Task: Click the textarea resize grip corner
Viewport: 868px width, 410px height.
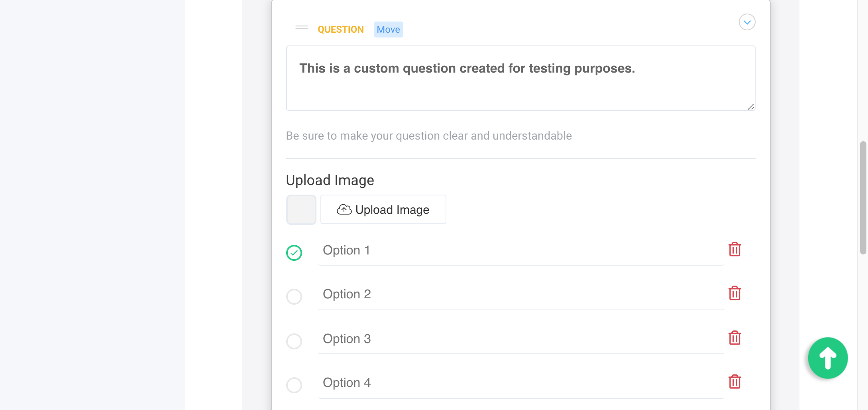Action: point(751,106)
